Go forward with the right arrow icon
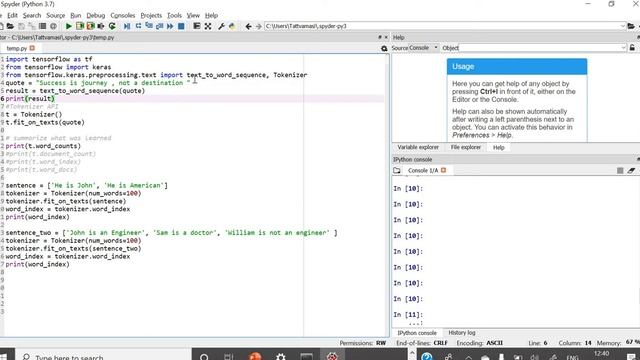Screen dimensions: 640x360 coord(258,26)
